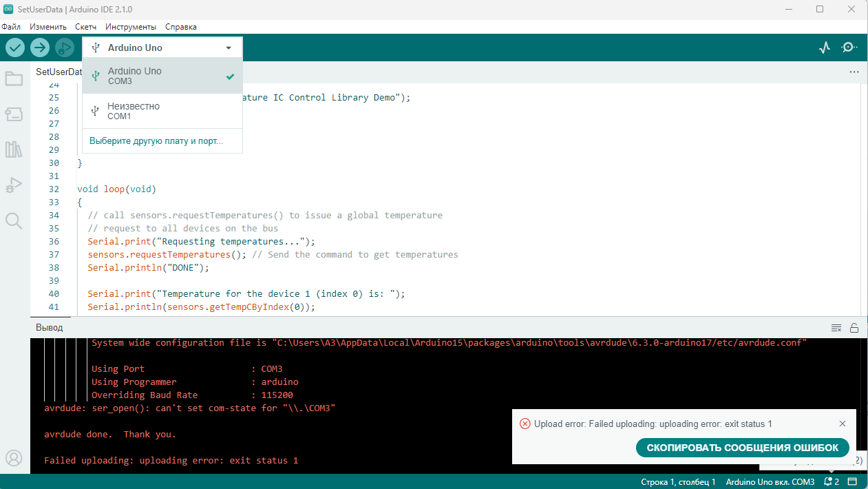Open the Debug sidebar panel
868x489 pixels.
[x=14, y=185]
